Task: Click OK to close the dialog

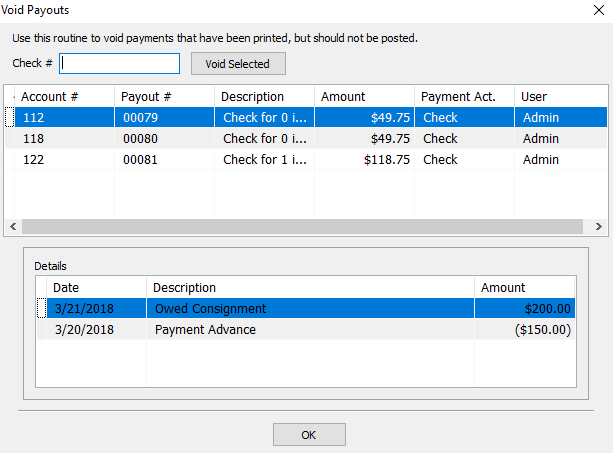Action: click(x=309, y=434)
